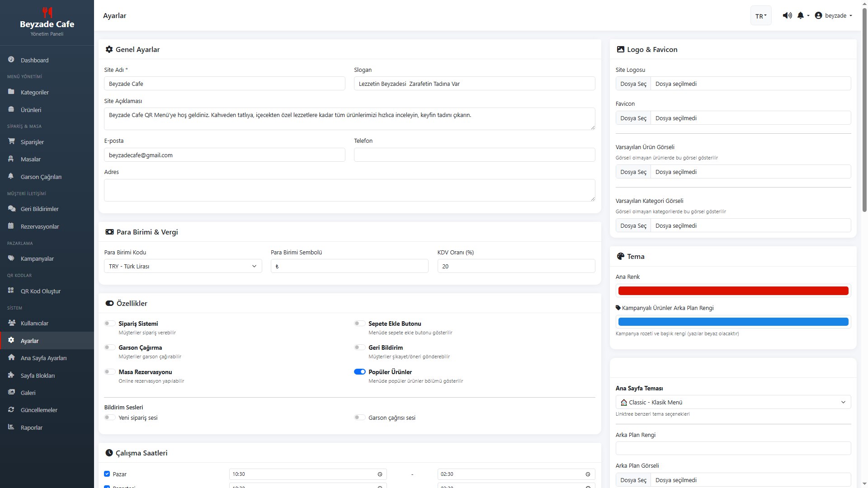Click the Siparişler shopping cart icon
The width and height of the screenshot is (868, 488).
pyautogui.click(x=11, y=141)
